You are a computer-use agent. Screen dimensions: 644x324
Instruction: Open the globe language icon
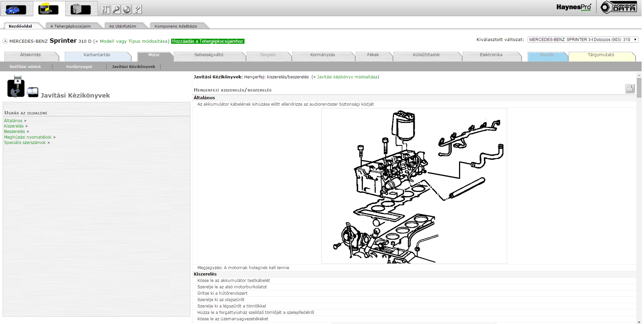[x=127, y=9]
